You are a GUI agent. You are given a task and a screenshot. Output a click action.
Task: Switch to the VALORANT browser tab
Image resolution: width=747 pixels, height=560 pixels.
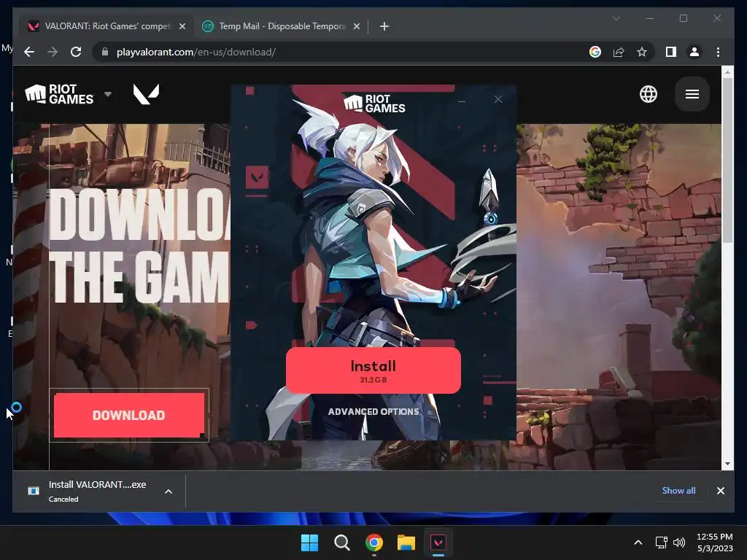[x=107, y=26]
